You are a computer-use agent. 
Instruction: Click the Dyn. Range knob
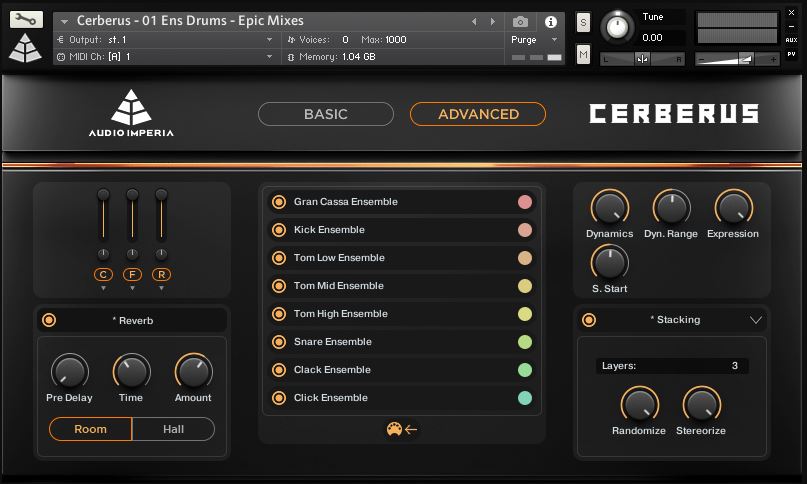tap(672, 208)
